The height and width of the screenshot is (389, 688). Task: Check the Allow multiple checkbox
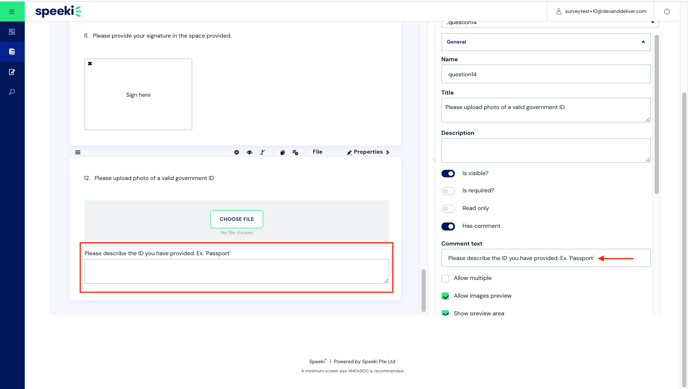[x=445, y=278]
